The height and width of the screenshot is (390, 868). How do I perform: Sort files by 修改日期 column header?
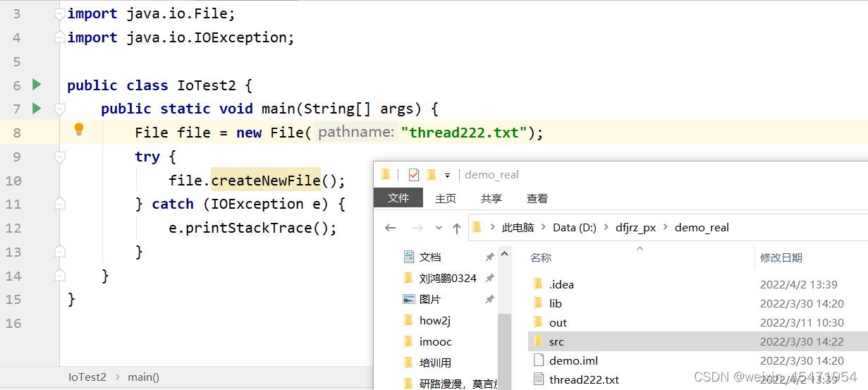[x=781, y=258]
